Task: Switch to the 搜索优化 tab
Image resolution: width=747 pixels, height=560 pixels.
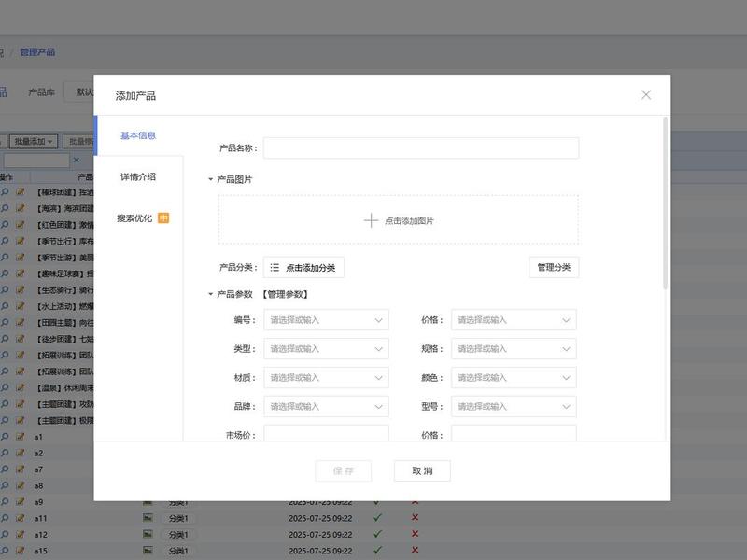Action: (x=134, y=218)
